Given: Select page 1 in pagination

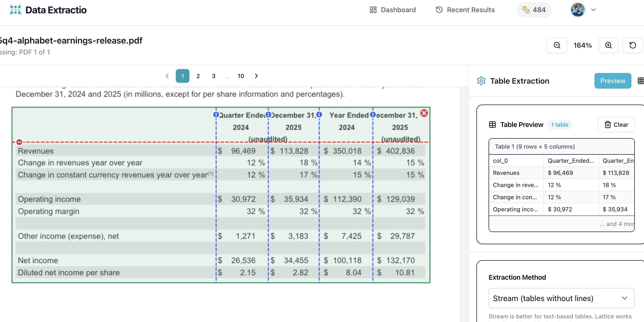Looking at the screenshot, I should (183, 76).
